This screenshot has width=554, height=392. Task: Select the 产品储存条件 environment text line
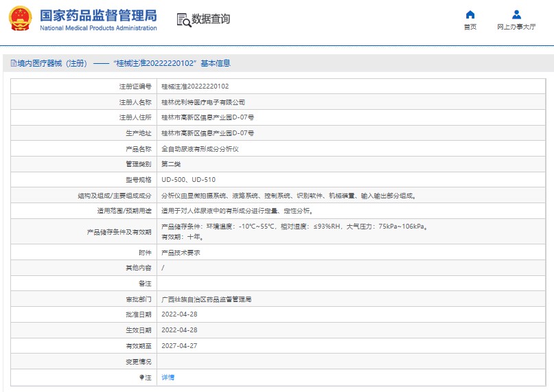click(295, 227)
